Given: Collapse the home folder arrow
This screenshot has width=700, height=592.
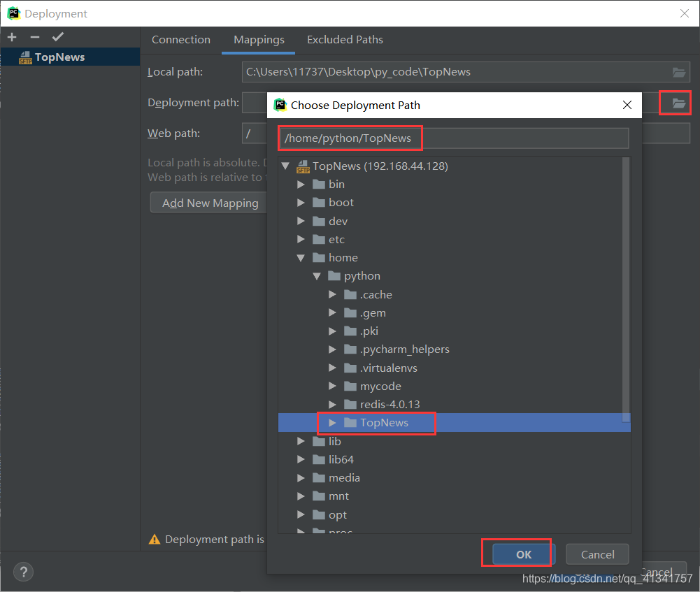Looking at the screenshot, I should coord(301,258).
